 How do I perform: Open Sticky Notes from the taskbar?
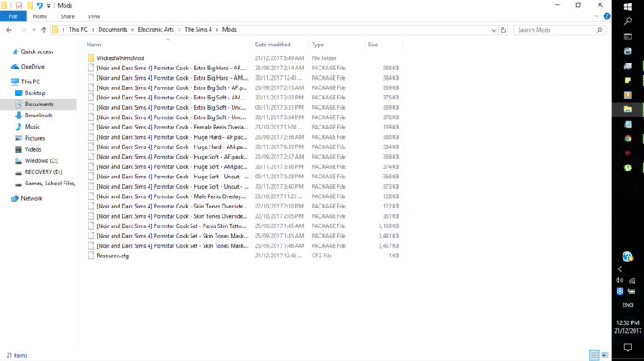point(628,81)
